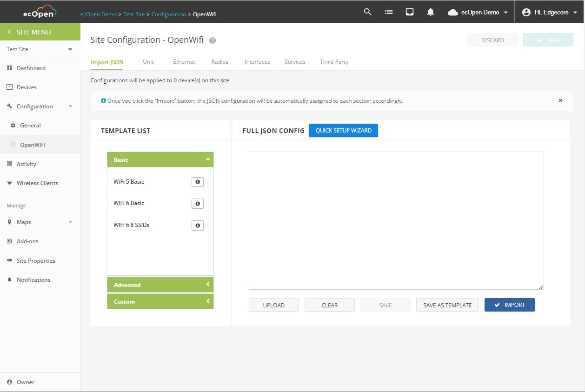Click the DISCARD button
585x392 pixels.
(492, 40)
